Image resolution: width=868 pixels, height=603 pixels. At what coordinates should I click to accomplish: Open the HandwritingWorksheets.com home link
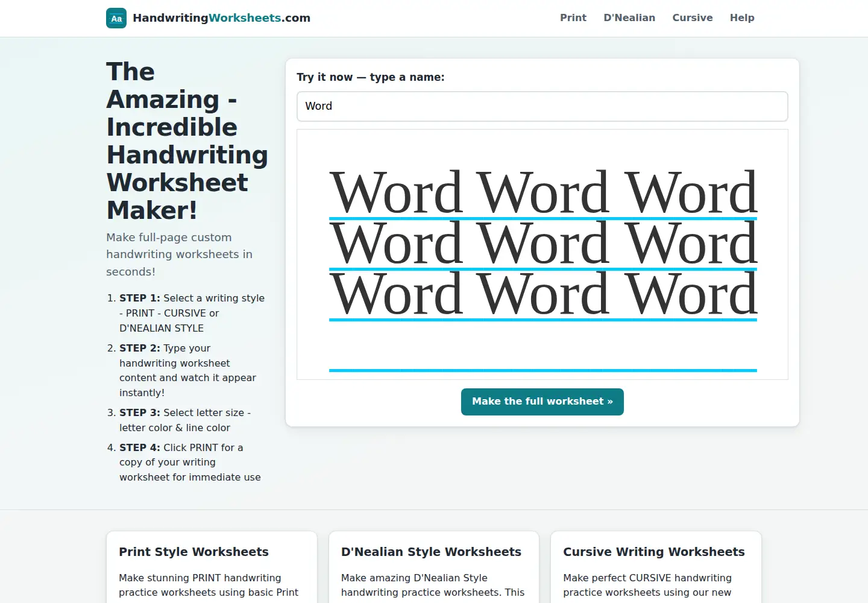click(x=209, y=18)
